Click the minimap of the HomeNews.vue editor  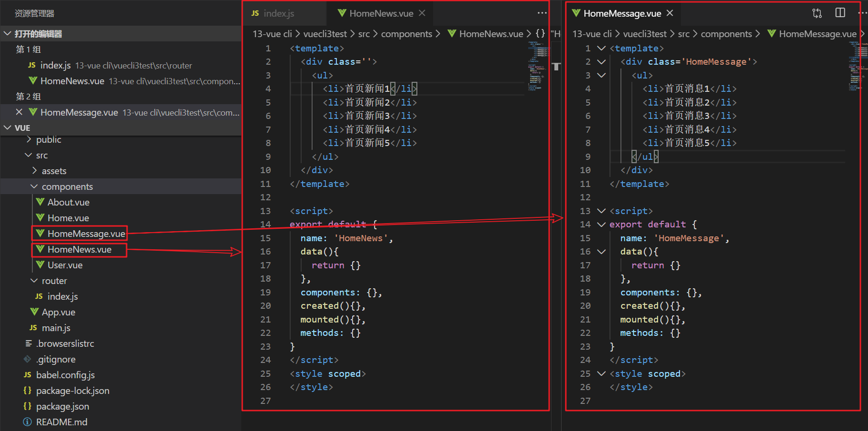coord(538,66)
